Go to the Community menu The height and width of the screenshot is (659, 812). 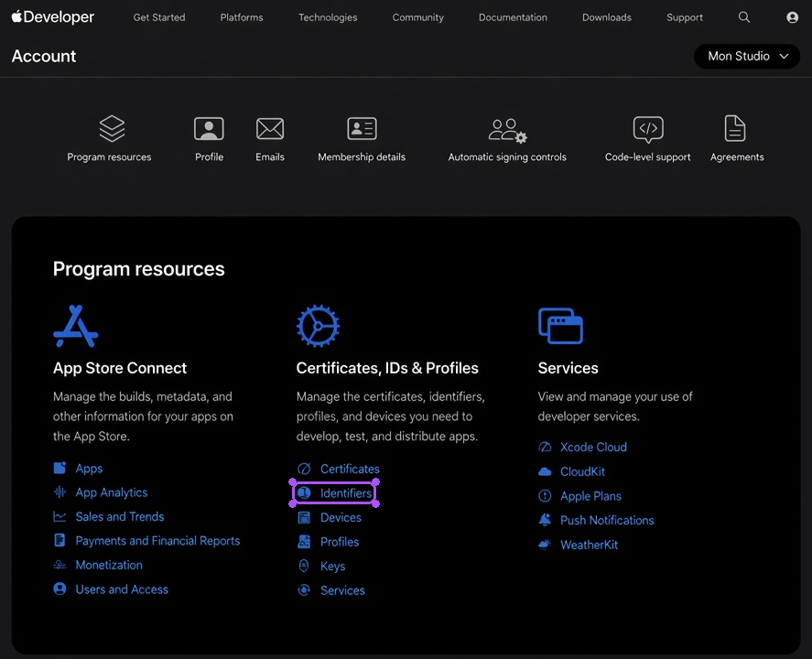click(418, 17)
